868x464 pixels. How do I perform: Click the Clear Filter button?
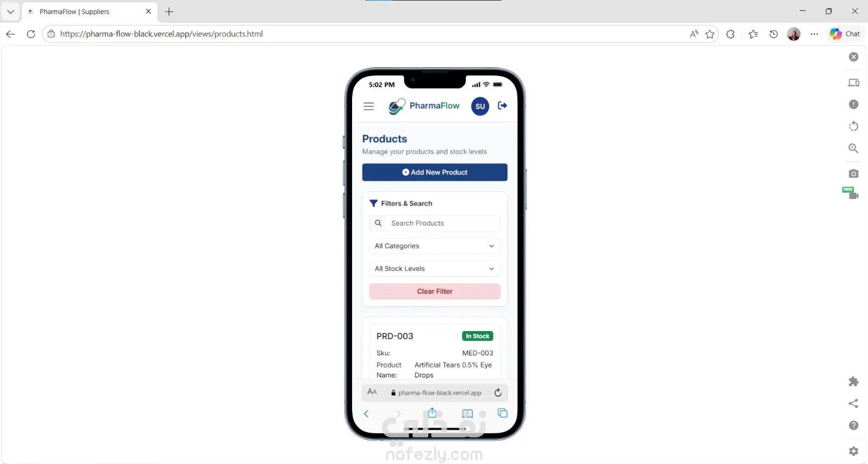point(435,291)
